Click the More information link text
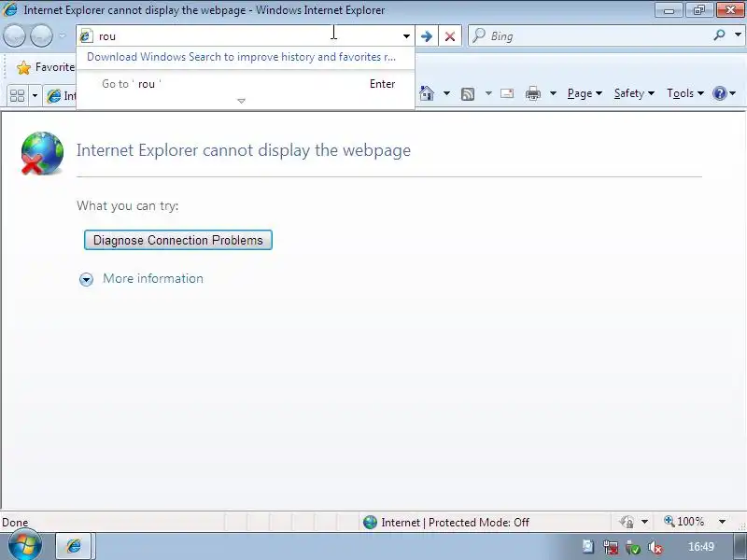747x560 pixels. (153, 278)
